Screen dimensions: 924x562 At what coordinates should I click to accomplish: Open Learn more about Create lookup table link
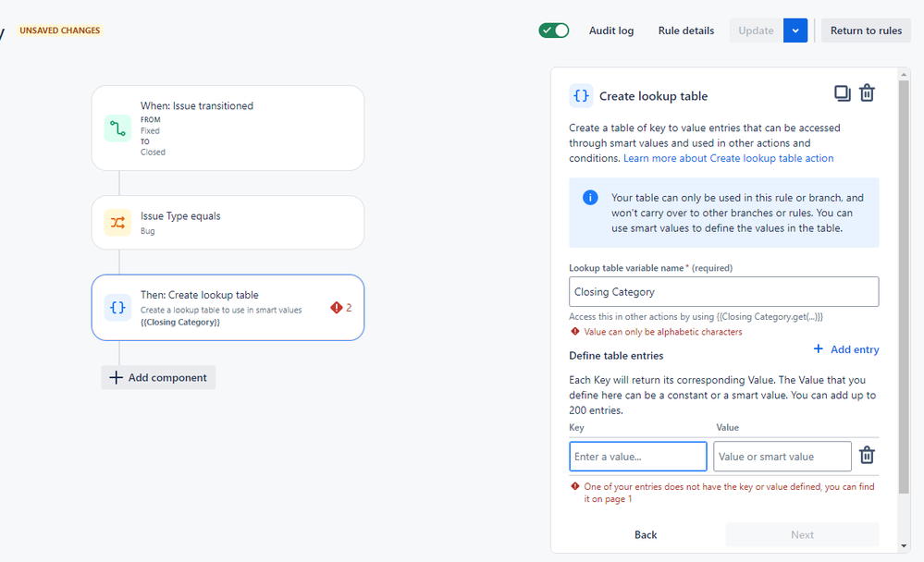[728, 158]
